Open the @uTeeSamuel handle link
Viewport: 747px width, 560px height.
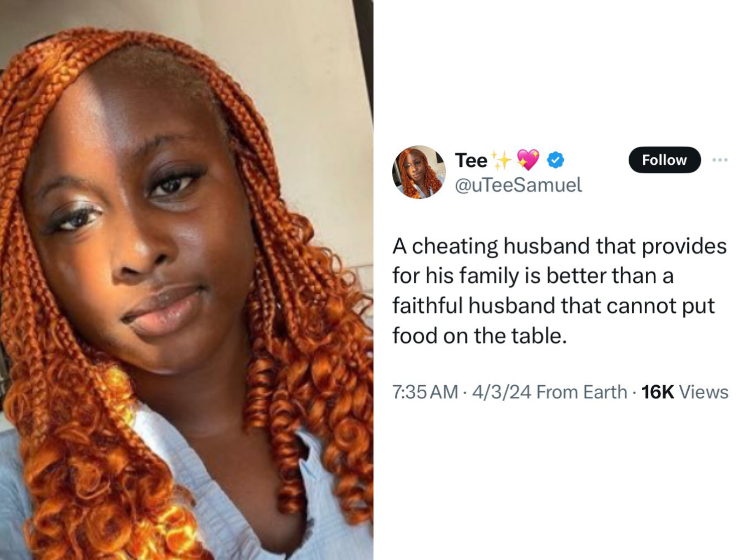point(518,185)
